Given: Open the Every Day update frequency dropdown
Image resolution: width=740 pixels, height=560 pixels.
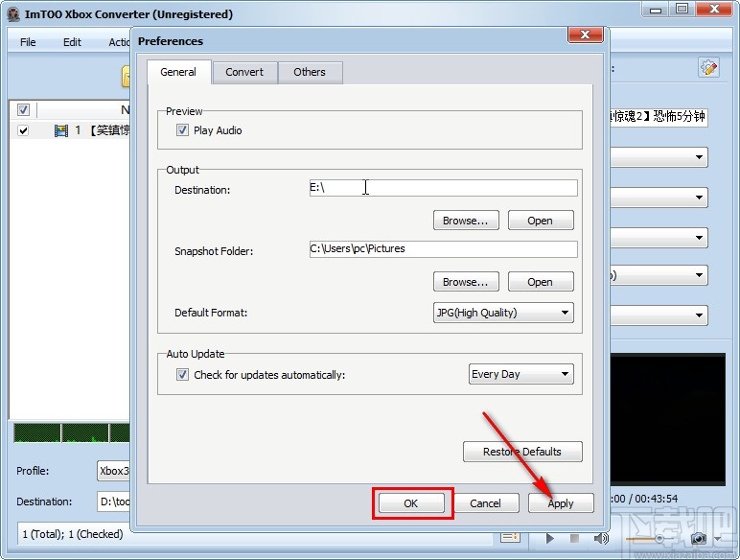Looking at the screenshot, I should point(521,374).
